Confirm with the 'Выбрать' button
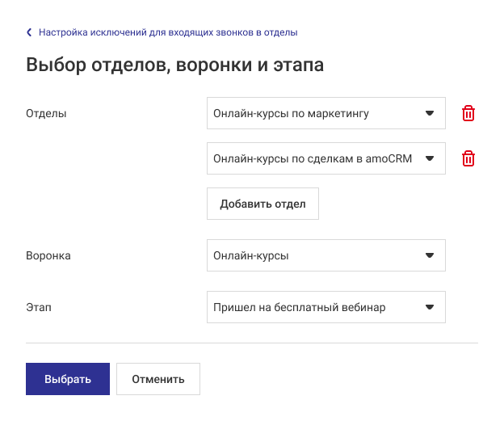This screenshot has width=504, height=421. click(x=68, y=379)
